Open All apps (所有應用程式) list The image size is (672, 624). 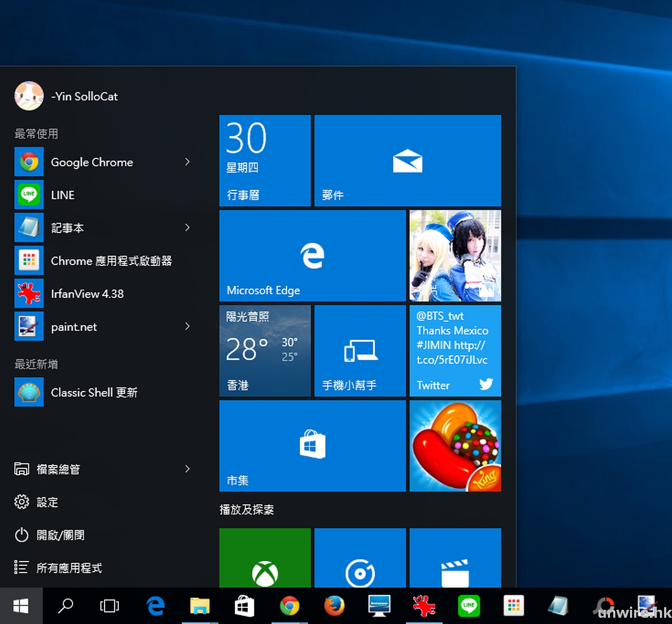point(68,568)
